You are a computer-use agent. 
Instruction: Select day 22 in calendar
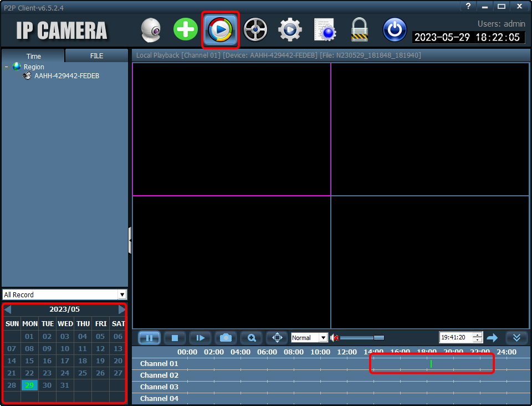pyautogui.click(x=29, y=373)
